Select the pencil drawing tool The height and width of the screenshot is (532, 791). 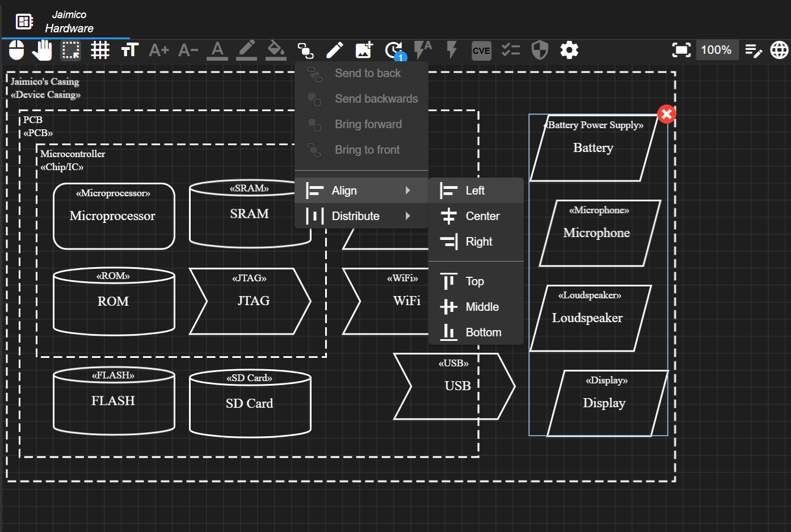pos(335,50)
